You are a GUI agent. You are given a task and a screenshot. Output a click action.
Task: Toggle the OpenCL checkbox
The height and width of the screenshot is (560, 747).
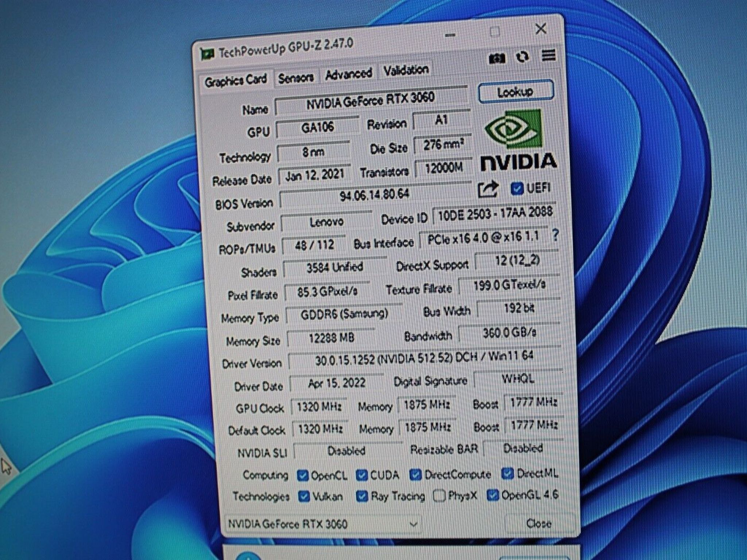click(x=302, y=475)
